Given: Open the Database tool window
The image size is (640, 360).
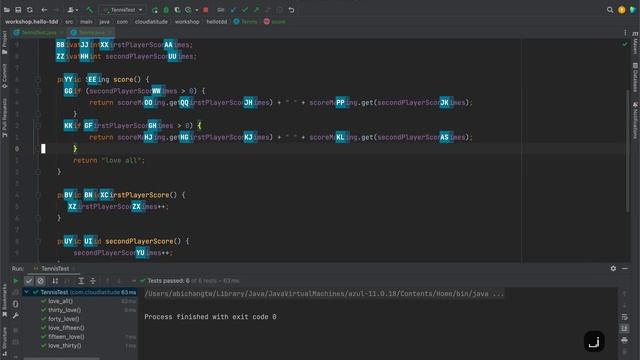Looking at the screenshot, I should pyautogui.click(x=635, y=77).
